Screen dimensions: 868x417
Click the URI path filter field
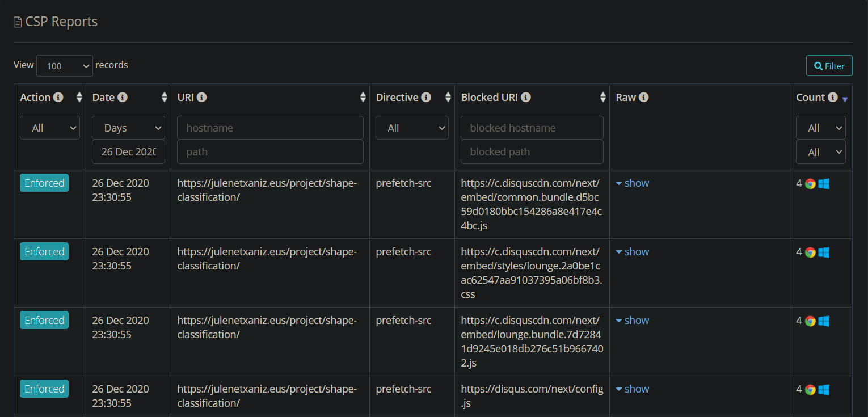[x=270, y=152]
